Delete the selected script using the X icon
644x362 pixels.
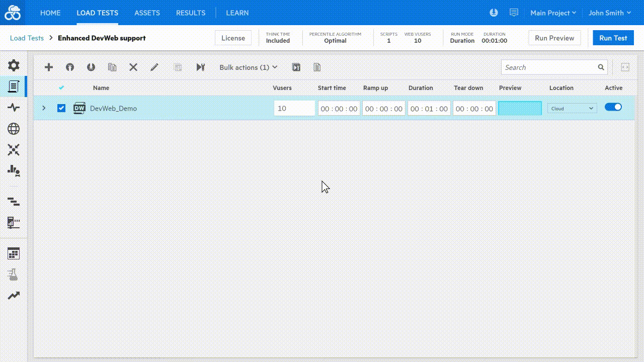[133, 67]
